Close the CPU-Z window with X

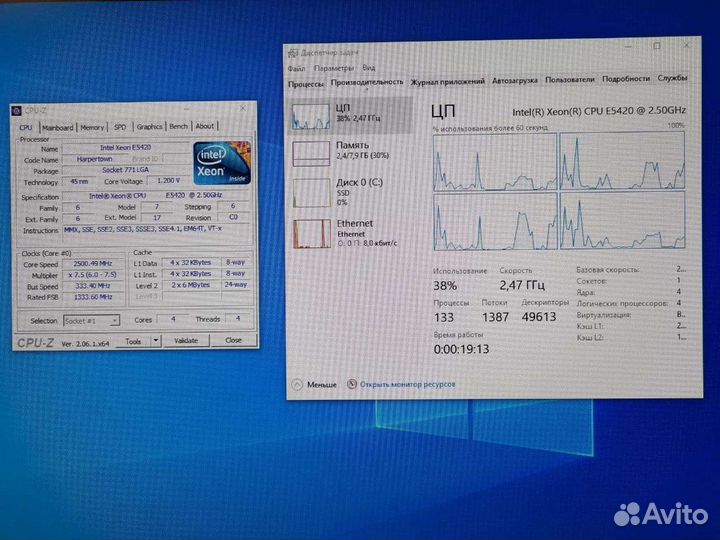click(x=243, y=108)
